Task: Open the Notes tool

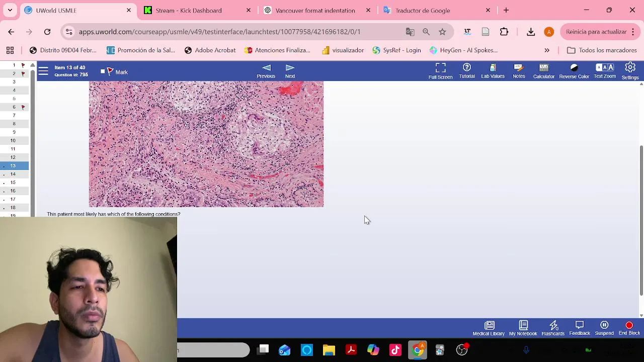Action: tap(519, 71)
